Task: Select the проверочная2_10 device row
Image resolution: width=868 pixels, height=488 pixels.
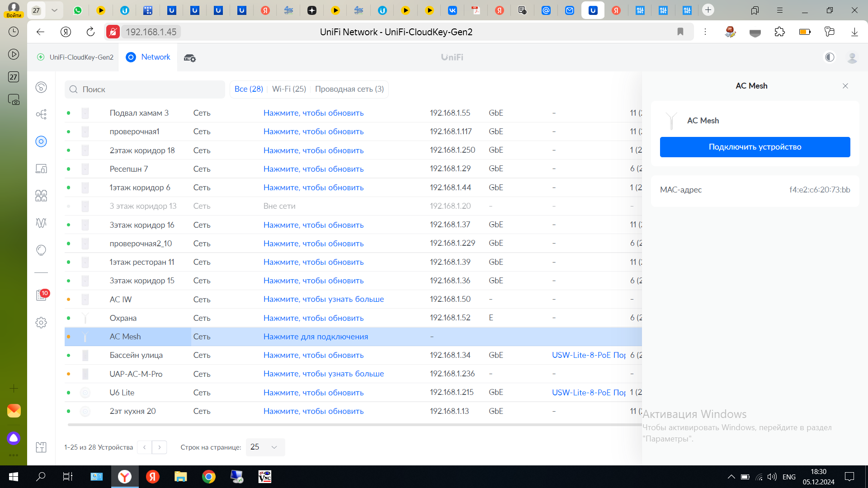Action: click(353, 243)
